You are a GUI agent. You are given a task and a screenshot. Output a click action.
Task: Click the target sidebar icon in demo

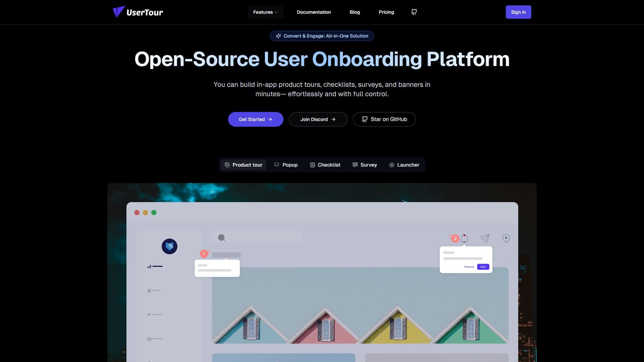click(x=149, y=291)
